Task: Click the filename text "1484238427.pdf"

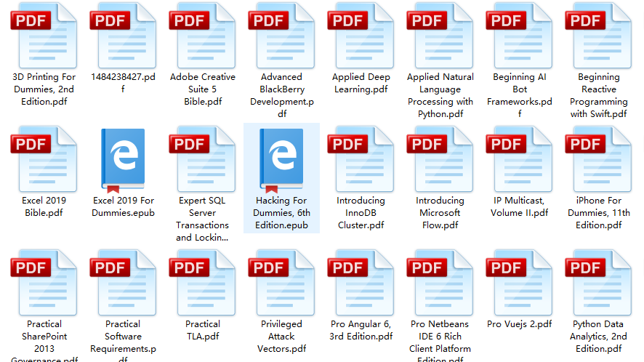Action: 124,83
